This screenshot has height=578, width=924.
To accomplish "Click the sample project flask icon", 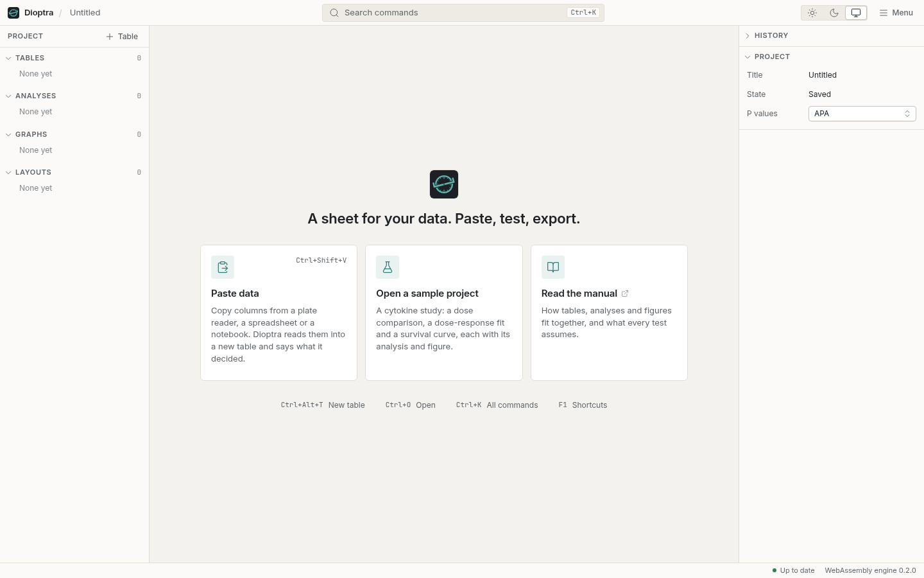I will (x=388, y=267).
